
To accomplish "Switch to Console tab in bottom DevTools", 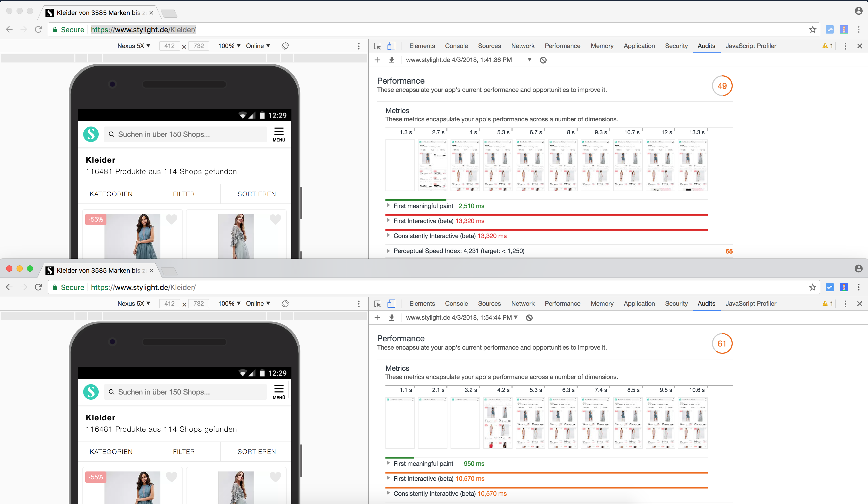I will [456, 304].
